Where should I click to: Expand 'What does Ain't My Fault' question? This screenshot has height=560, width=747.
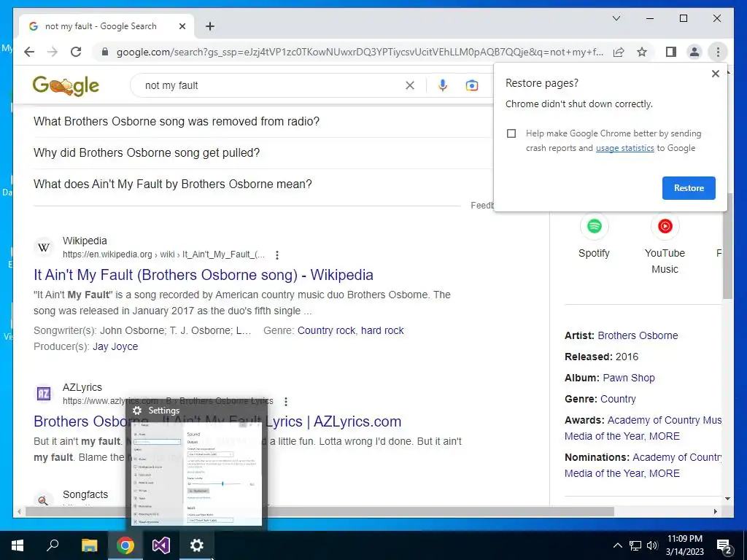click(x=262, y=184)
